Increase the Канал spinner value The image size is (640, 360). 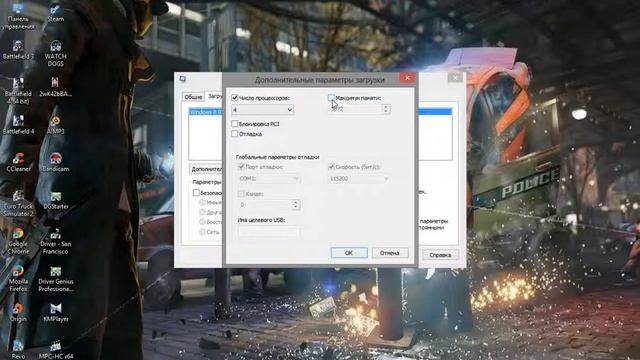tap(296, 202)
